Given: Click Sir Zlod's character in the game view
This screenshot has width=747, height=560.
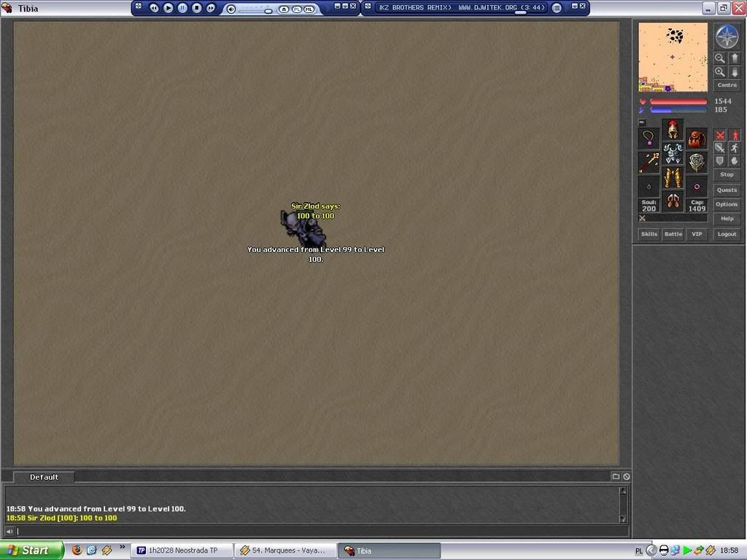Looking at the screenshot, I should pyautogui.click(x=304, y=228).
